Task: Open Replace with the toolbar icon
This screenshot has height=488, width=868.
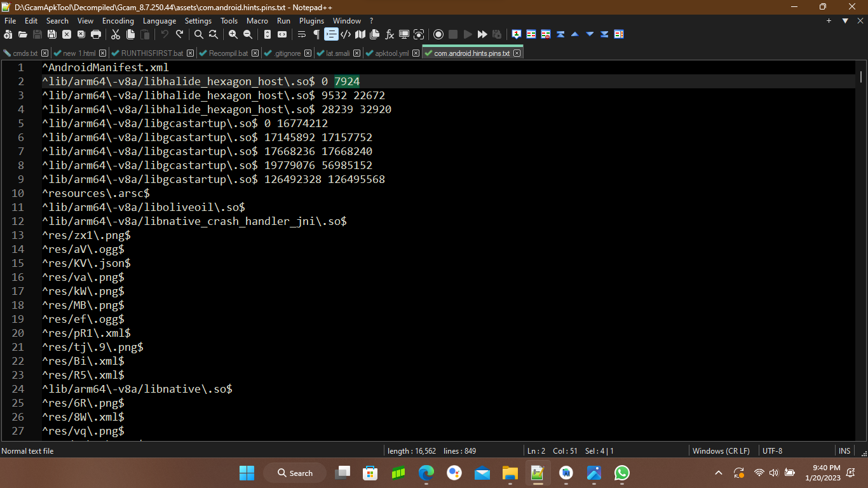Action: click(214, 34)
